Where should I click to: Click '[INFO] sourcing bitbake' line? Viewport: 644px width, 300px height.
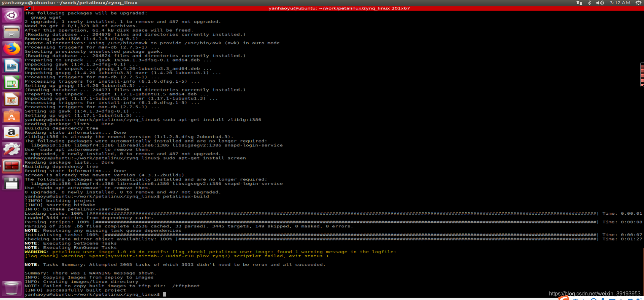tap(60, 205)
